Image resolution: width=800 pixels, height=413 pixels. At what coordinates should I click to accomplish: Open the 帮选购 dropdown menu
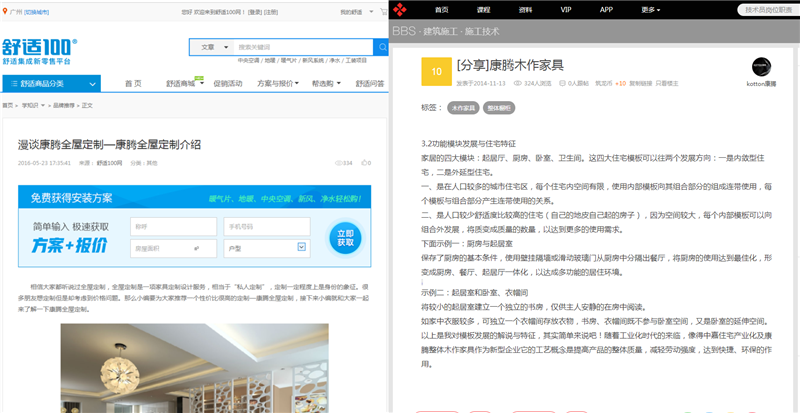point(326,84)
